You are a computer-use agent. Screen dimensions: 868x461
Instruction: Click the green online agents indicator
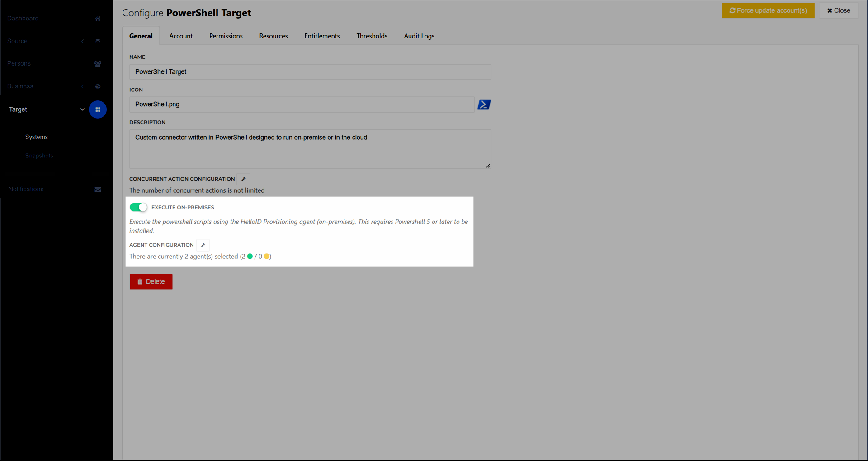250,257
